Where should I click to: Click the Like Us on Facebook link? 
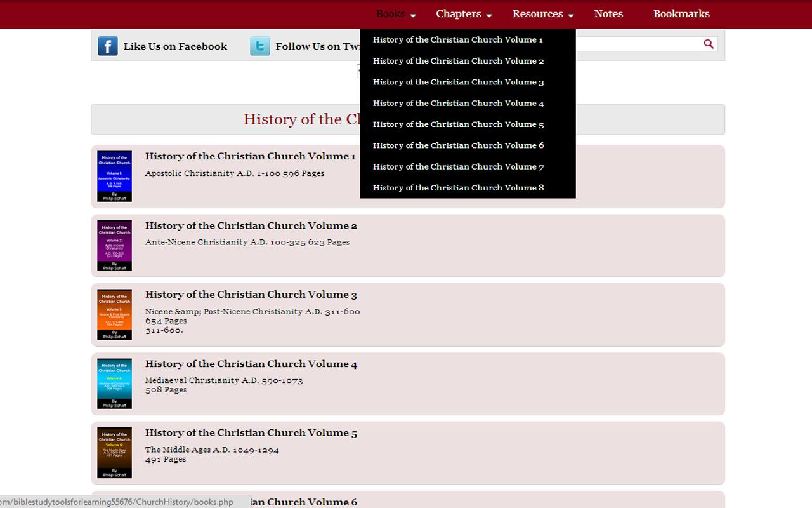click(175, 46)
